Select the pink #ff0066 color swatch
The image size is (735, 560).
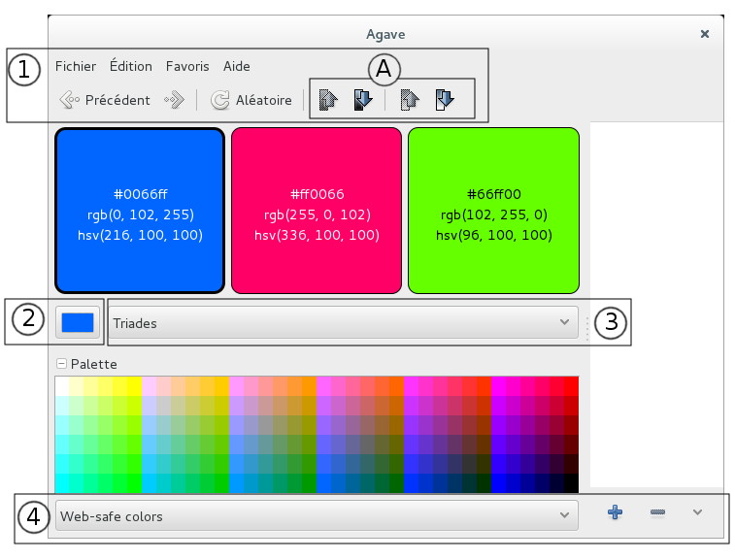[317, 210]
